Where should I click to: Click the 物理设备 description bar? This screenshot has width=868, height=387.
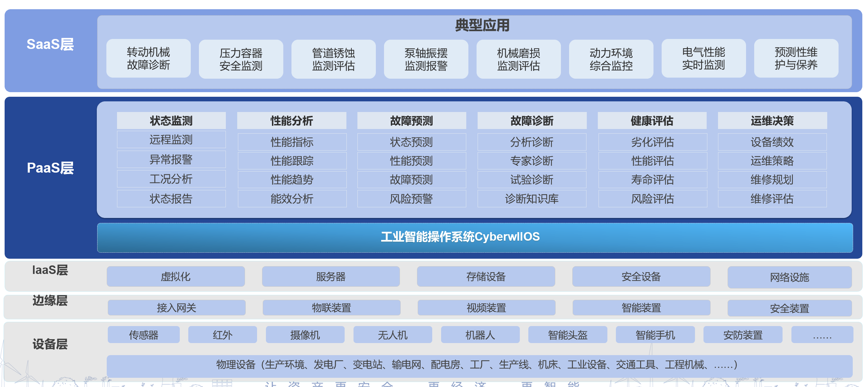point(479,365)
